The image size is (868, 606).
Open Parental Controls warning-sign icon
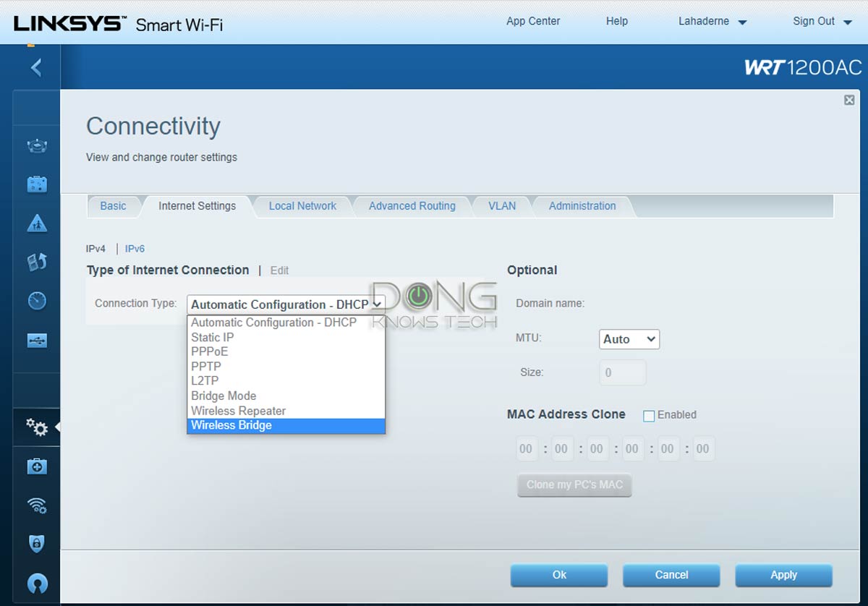(x=37, y=223)
